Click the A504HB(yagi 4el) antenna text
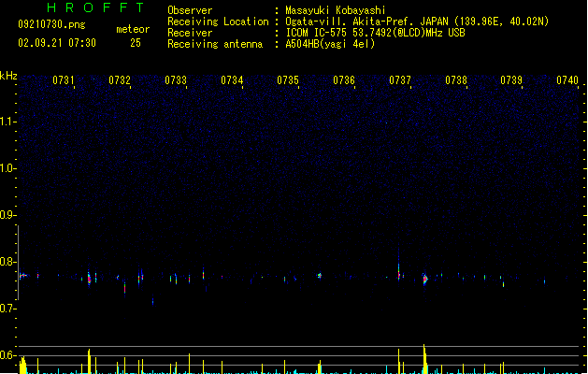 point(330,44)
